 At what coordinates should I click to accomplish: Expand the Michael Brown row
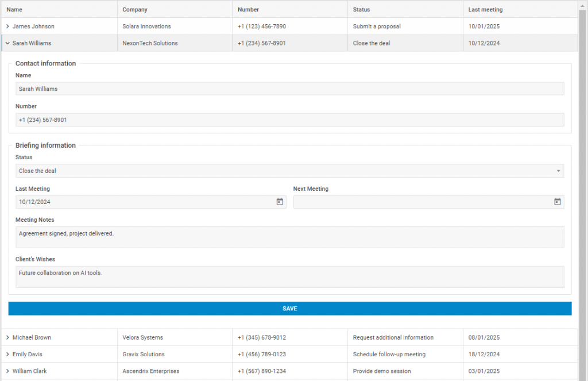[7, 338]
